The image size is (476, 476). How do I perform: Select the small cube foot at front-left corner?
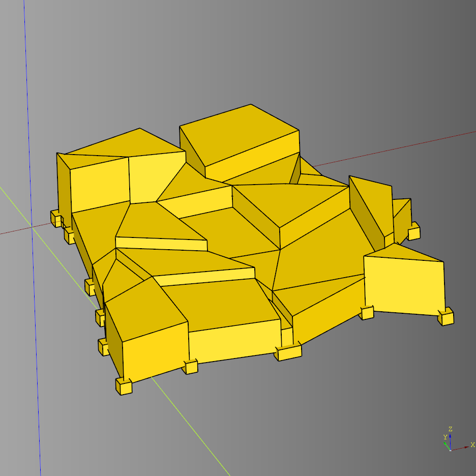click(x=124, y=386)
